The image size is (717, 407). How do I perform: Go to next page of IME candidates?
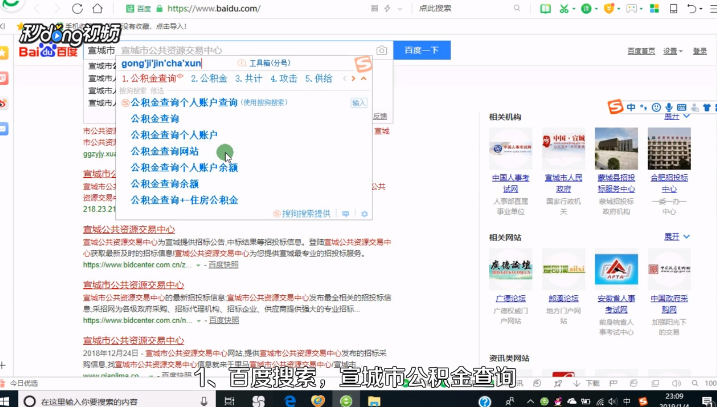click(x=353, y=79)
